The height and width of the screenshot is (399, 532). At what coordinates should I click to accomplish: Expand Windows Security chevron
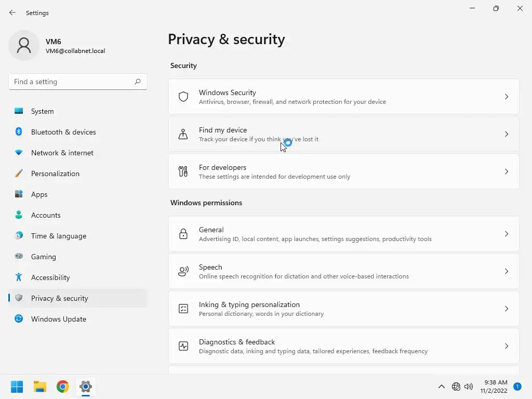point(507,97)
